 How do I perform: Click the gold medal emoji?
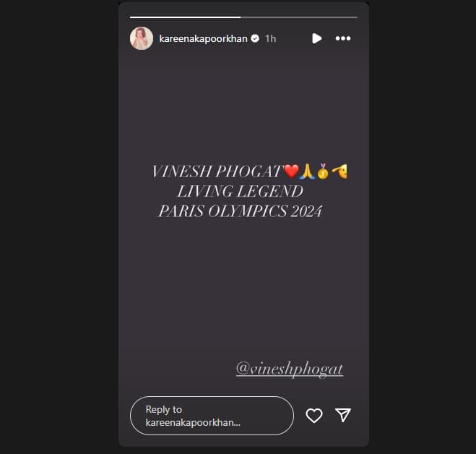[323, 171]
